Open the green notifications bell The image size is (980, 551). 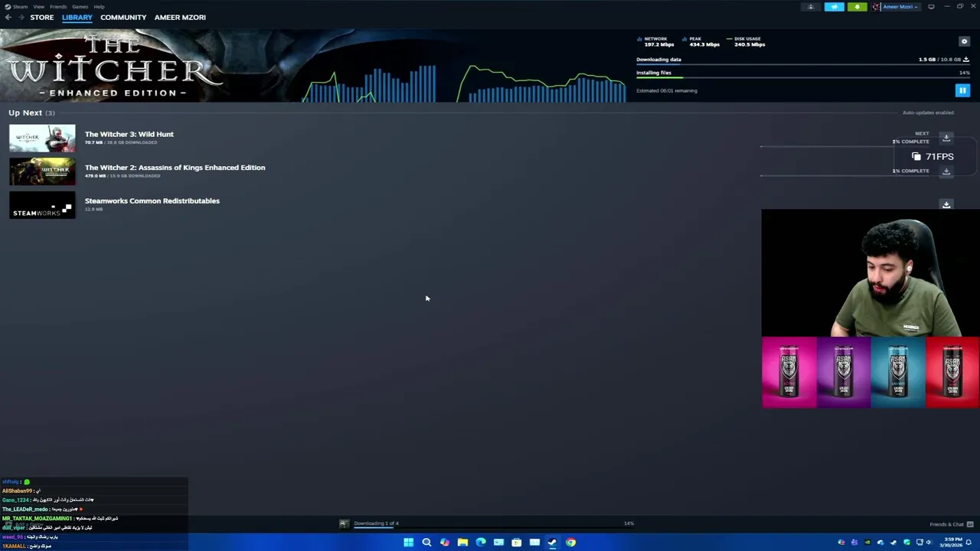pos(857,7)
